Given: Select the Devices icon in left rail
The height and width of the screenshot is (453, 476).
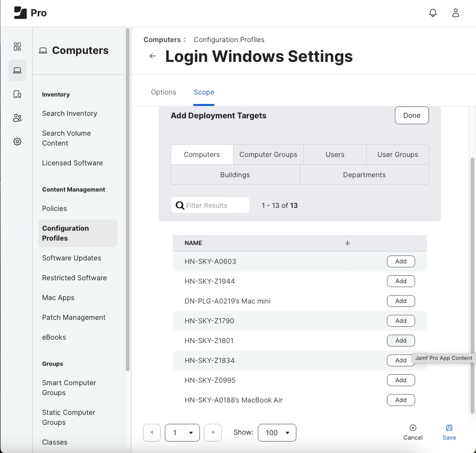Looking at the screenshot, I should pyautogui.click(x=17, y=94).
